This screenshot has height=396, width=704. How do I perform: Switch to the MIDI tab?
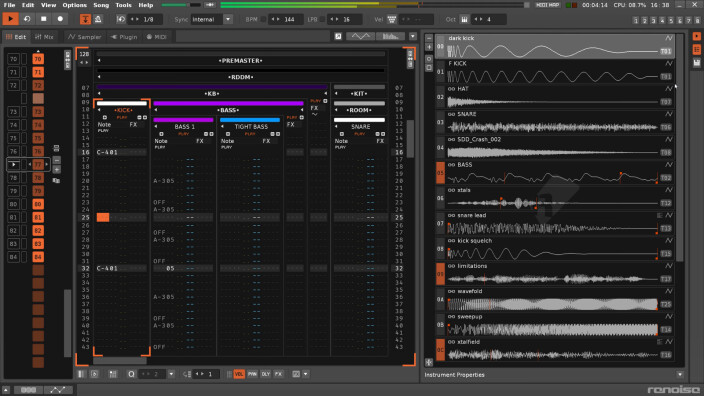156,37
